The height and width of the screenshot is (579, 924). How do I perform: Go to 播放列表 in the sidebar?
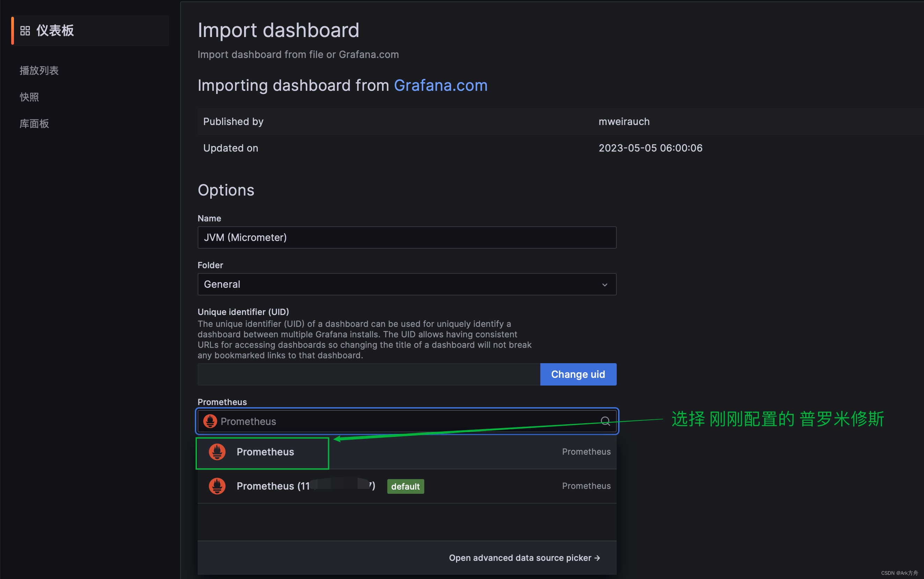point(39,71)
